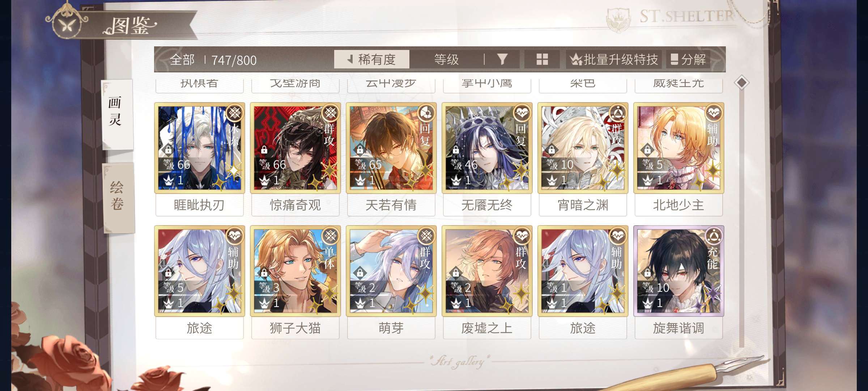868x391 pixels.
Task: Toggle the lock on 睚眦执刃 card
Action: [168, 149]
